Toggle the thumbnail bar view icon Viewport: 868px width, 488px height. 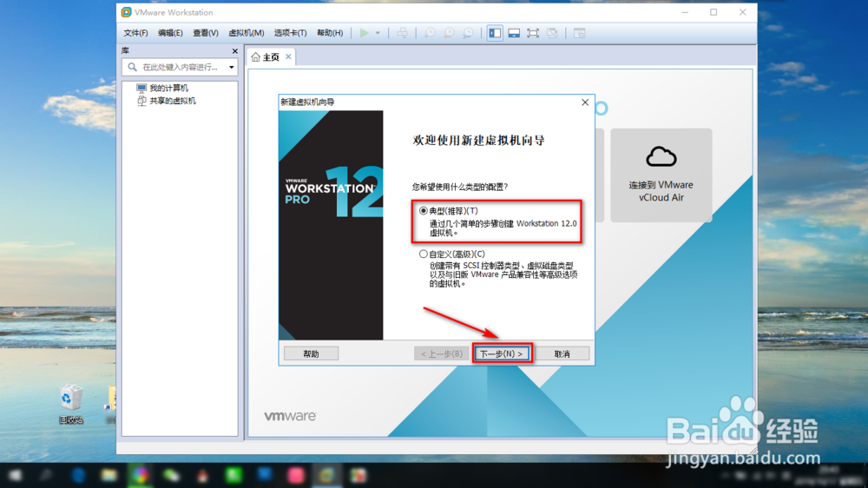pyautogui.click(x=514, y=33)
